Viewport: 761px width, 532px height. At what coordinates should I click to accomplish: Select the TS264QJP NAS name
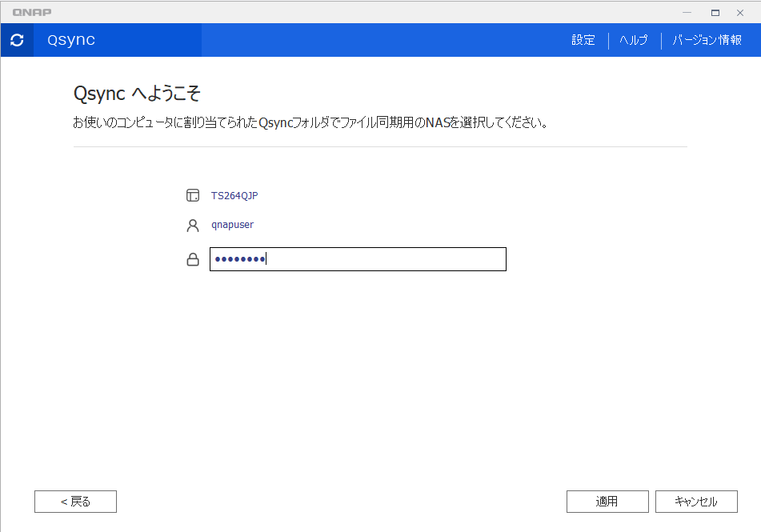234,195
